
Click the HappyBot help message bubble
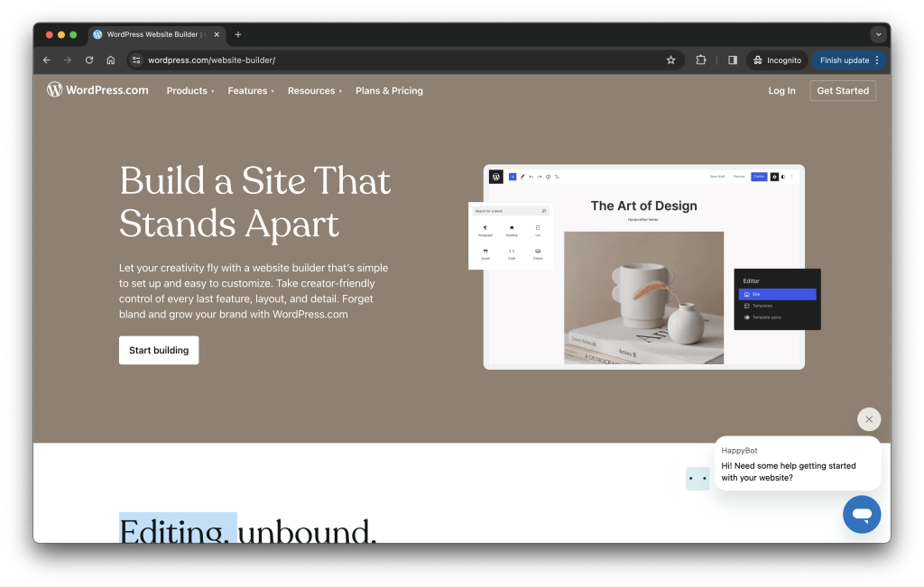pos(798,463)
